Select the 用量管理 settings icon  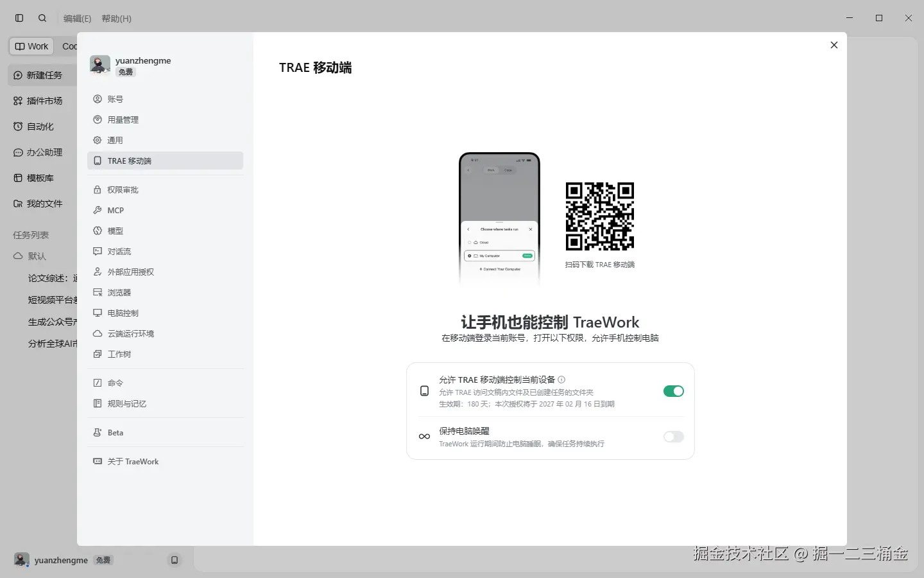98,119
